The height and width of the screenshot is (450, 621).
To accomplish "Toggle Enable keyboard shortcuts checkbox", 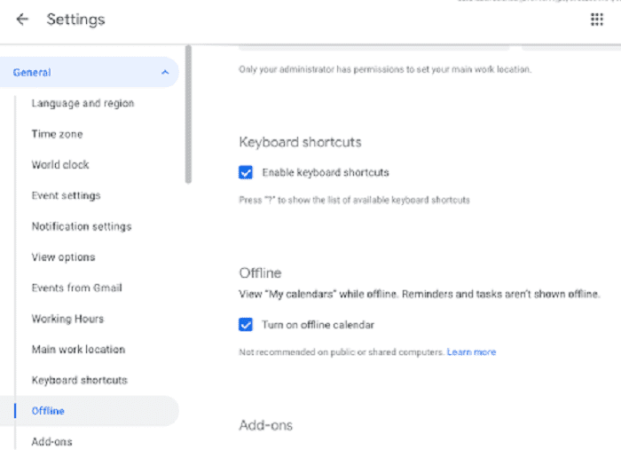I will point(246,172).
